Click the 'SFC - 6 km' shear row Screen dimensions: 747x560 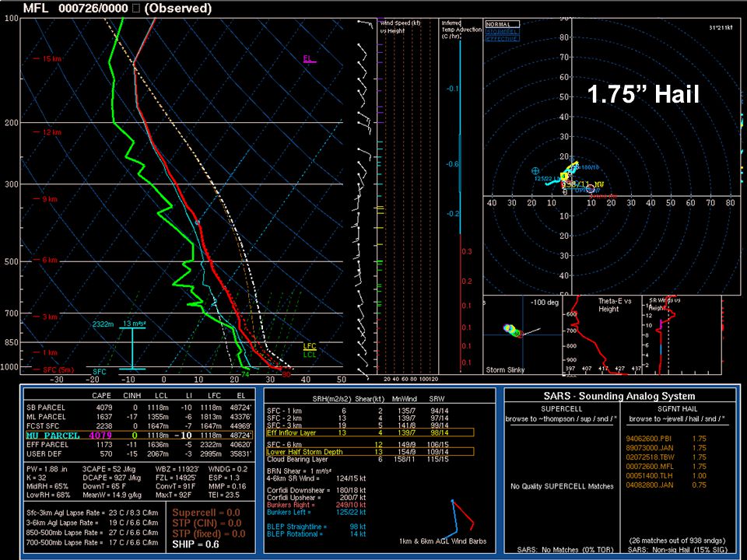(358, 445)
